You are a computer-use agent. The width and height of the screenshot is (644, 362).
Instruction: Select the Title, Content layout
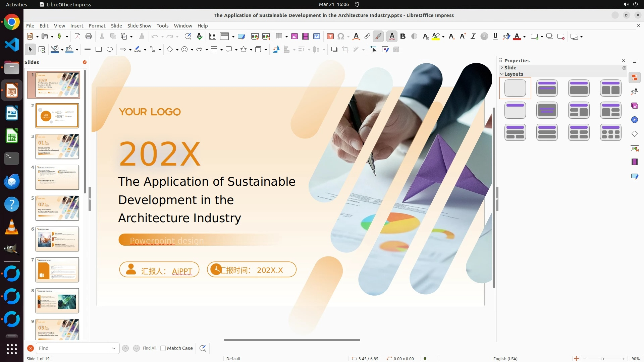579,88
